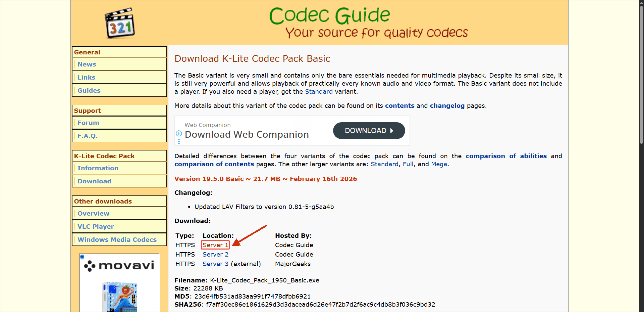Click the arrow inside the DOWNLOAD button
Viewport: 644px width, 312px height.
(x=392, y=131)
